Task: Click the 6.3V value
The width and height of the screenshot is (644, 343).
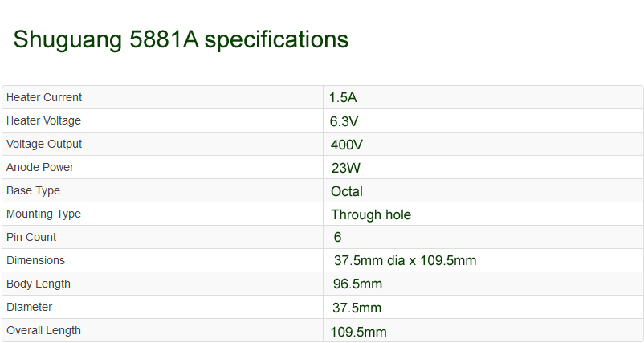Action: (344, 121)
